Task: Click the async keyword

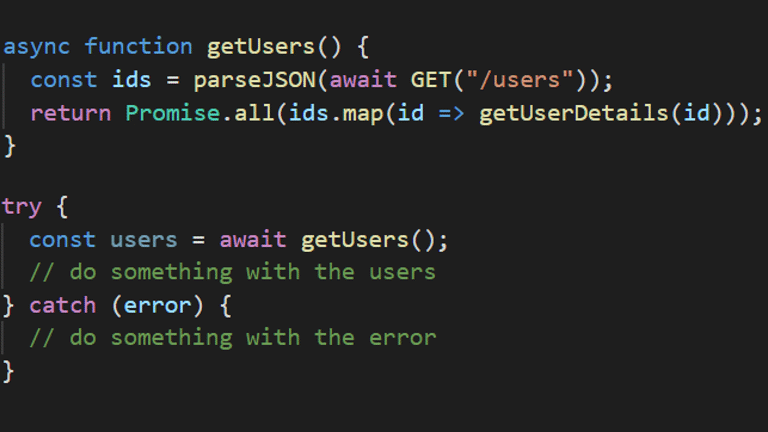Action: (x=36, y=46)
